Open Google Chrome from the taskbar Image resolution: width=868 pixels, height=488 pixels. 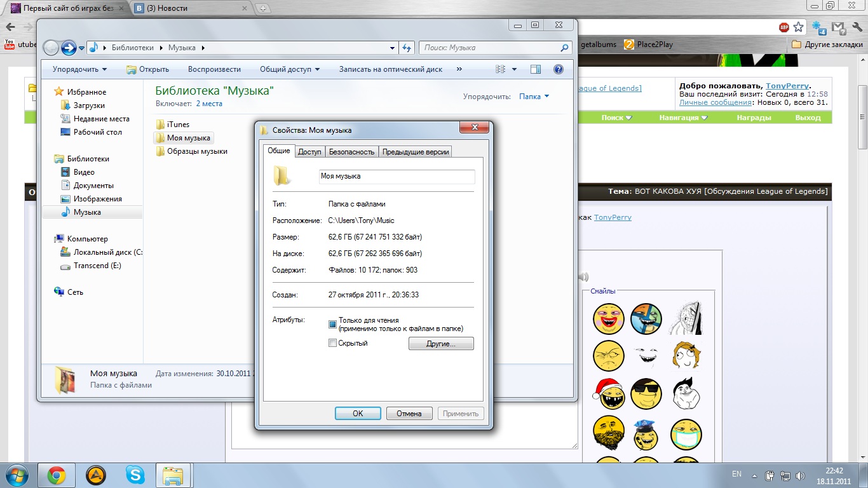(57, 475)
